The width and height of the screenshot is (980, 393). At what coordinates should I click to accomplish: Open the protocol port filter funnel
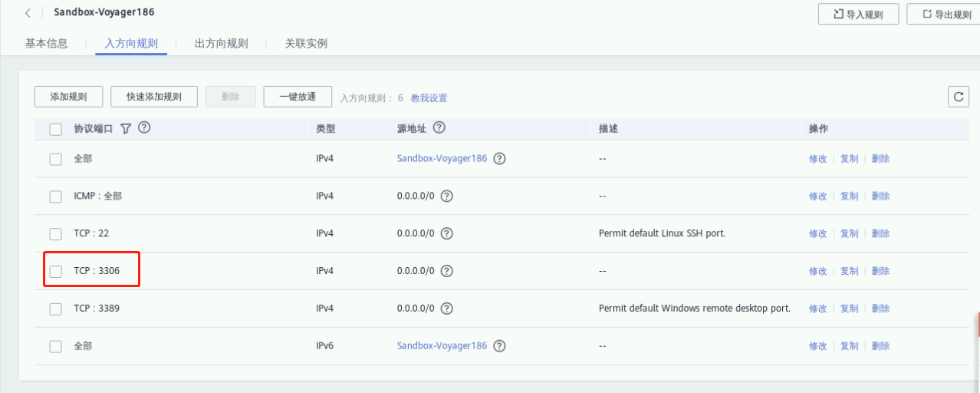(127, 129)
